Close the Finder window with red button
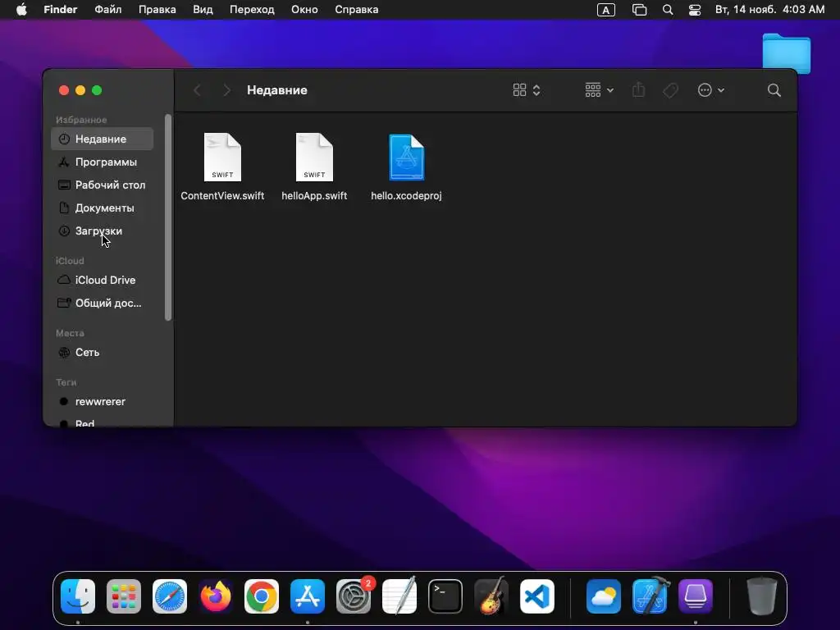840x630 pixels. click(64, 90)
